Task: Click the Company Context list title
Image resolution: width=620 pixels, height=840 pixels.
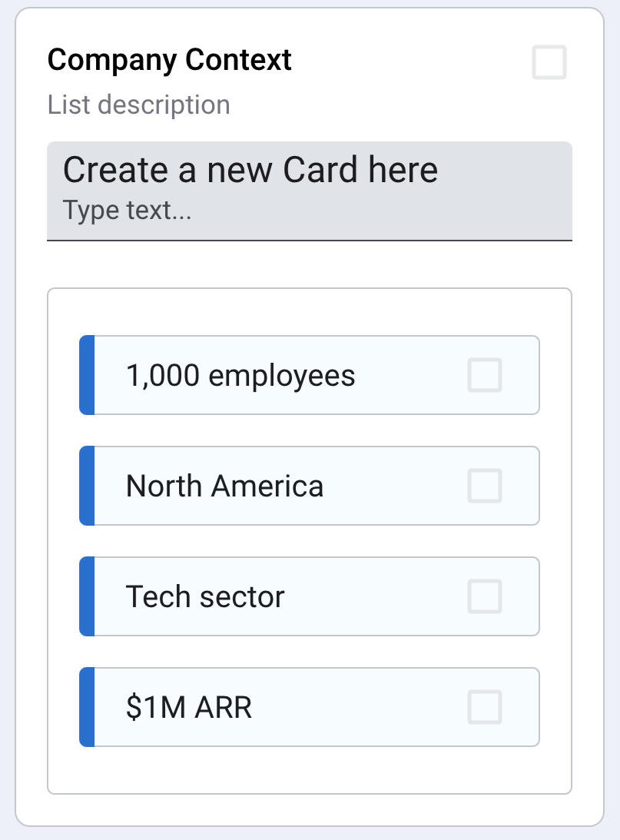Action: [170, 60]
